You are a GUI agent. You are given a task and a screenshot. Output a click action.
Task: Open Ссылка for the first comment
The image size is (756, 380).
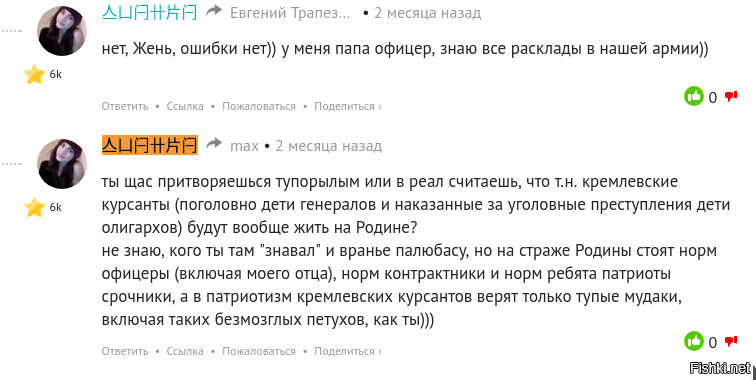(185, 106)
